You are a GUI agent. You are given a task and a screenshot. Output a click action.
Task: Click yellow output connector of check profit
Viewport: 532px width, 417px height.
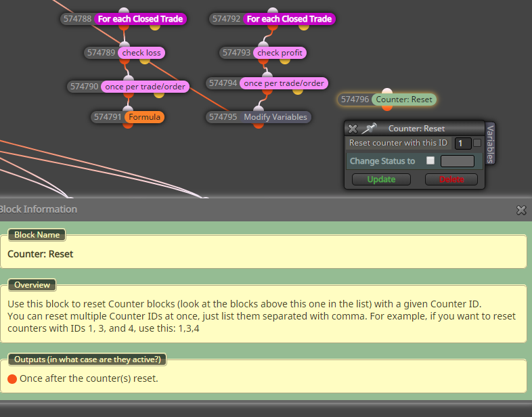285,62
